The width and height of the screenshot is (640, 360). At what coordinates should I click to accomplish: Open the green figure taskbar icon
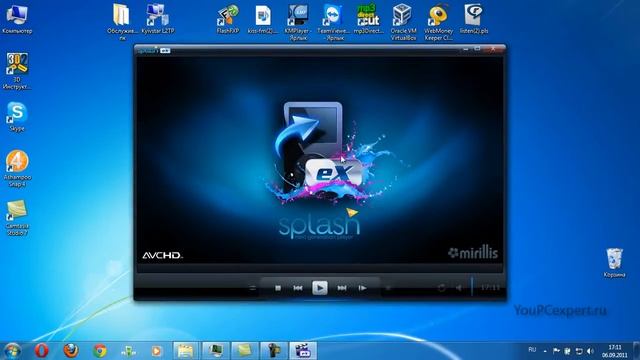[x=128, y=351]
